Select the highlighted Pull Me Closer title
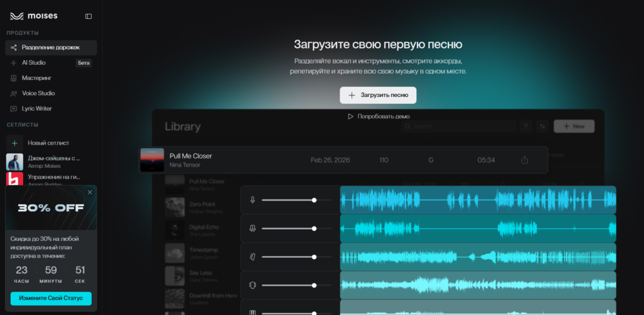Image resolution: width=644 pixels, height=315 pixels. pos(191,156)
